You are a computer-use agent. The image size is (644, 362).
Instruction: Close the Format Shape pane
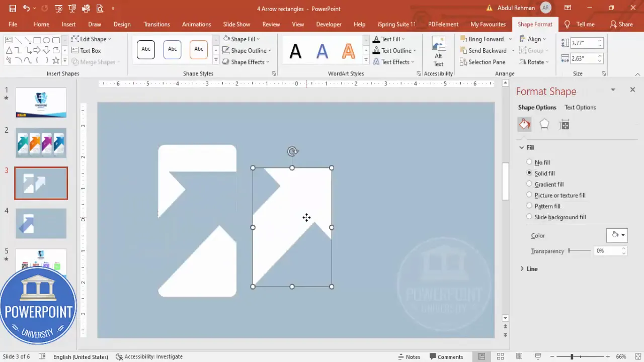(x=632, y=89)
